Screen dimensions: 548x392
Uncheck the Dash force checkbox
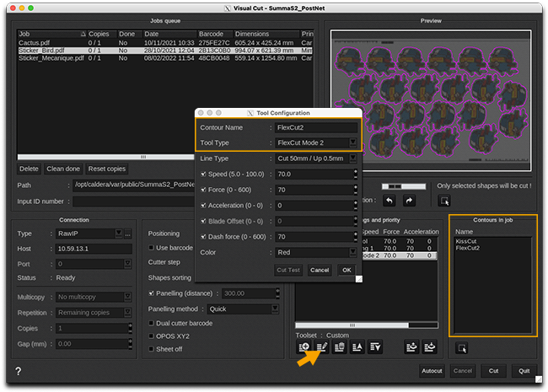(x=202, y=236)
